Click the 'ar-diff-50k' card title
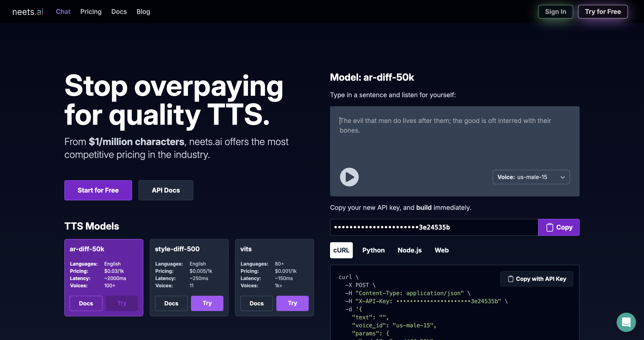 87,249
